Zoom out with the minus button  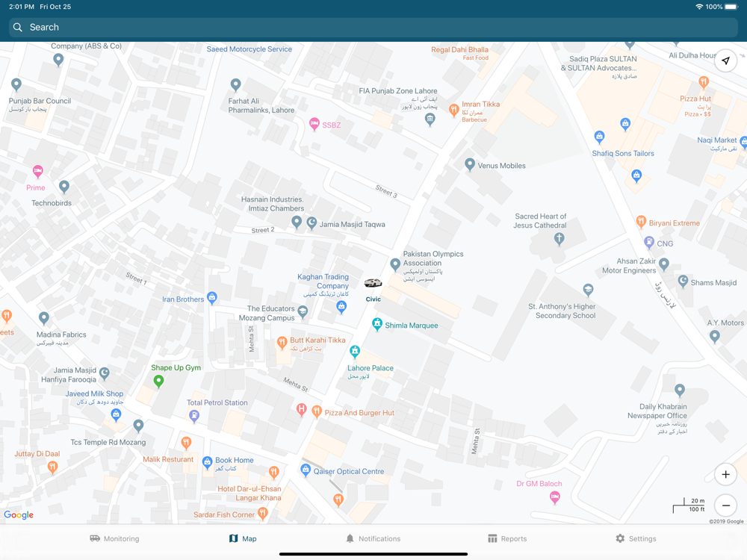click(x=725, y=505)
